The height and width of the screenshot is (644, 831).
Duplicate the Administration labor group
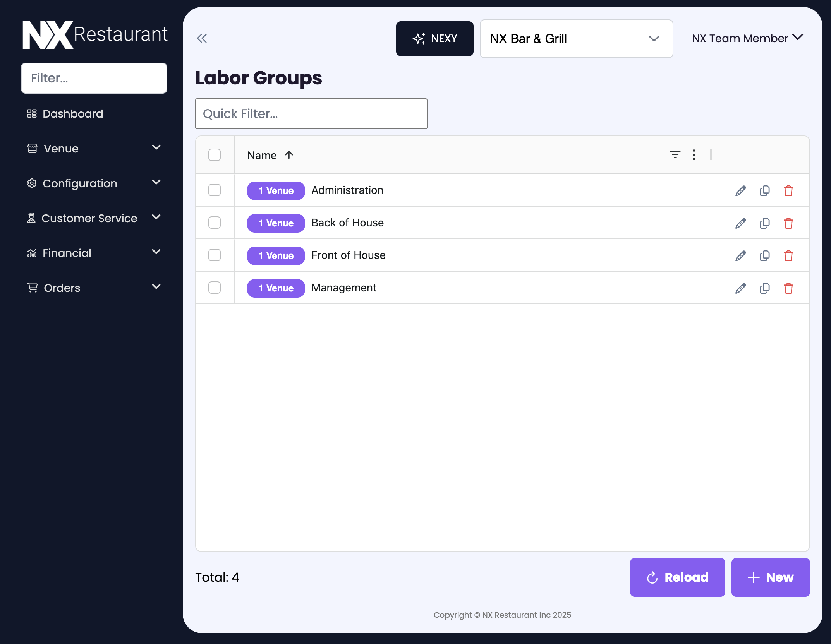click(x=764, y=190)
